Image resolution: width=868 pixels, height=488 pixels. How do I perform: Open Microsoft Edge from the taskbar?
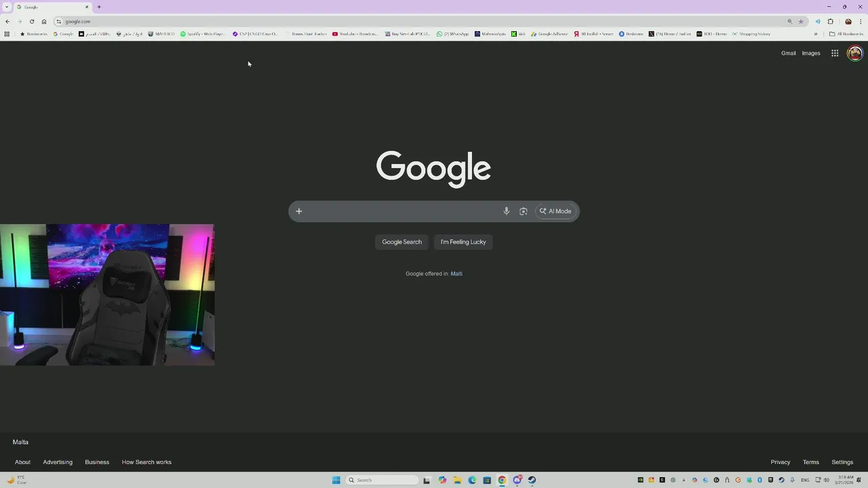473,480
